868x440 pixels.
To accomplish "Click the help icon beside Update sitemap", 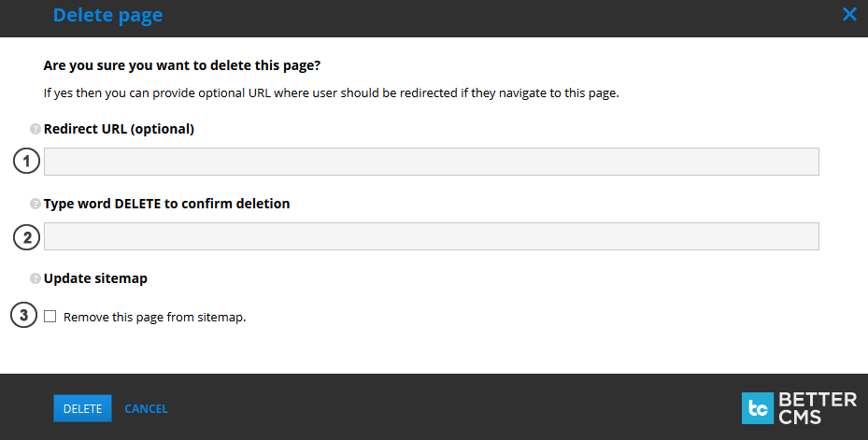I will [36, 278].
